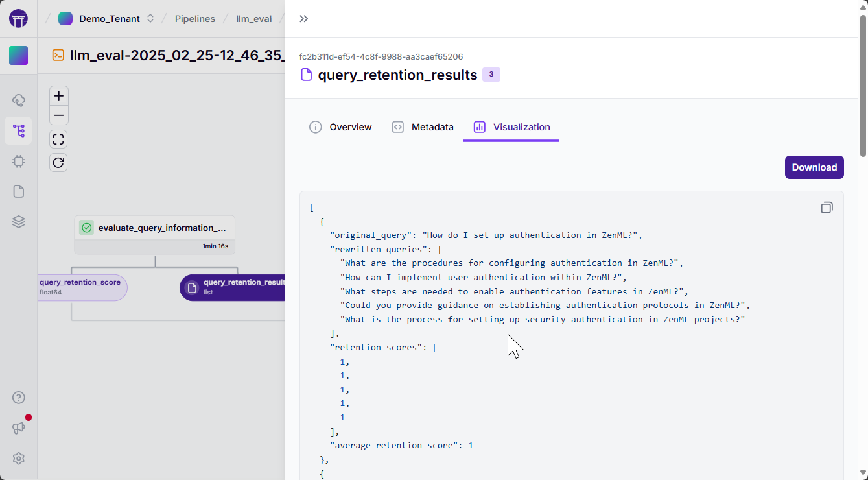Zoom in on the pipeline graph
This screenshot has width=868, height=480.
pyautogui.click(x=59, y=96)
